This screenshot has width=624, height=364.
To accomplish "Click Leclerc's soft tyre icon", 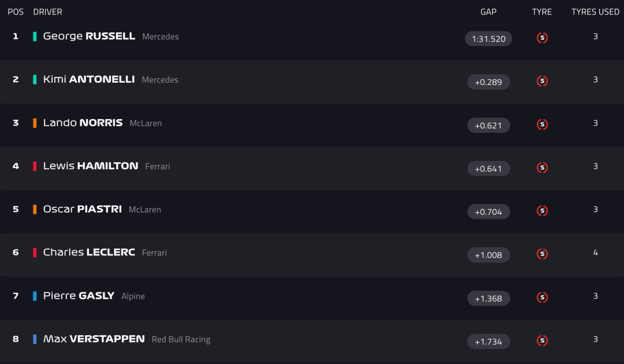I will tap(542, 254).
